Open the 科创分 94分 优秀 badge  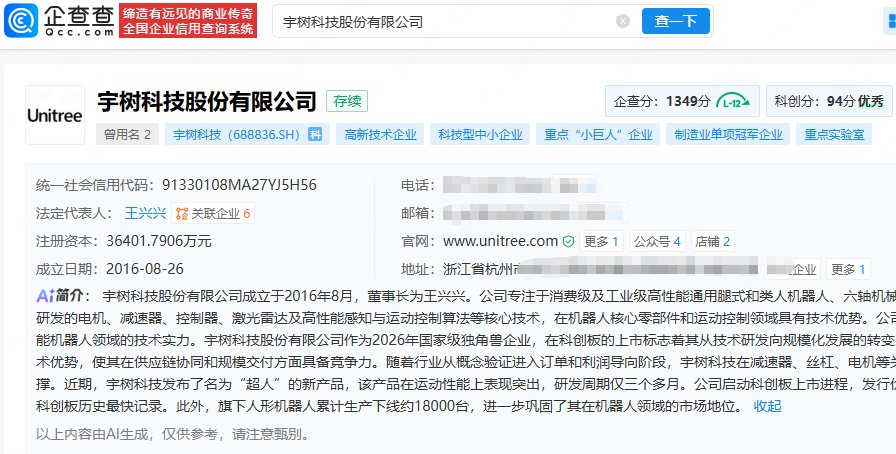pyautogui.click(x=831, y=102)
